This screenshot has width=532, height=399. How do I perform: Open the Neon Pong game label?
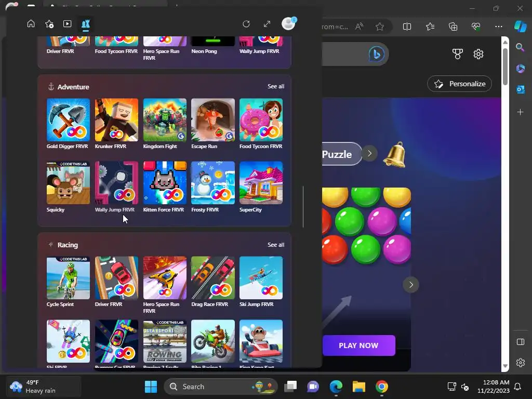tap(204, 51)
